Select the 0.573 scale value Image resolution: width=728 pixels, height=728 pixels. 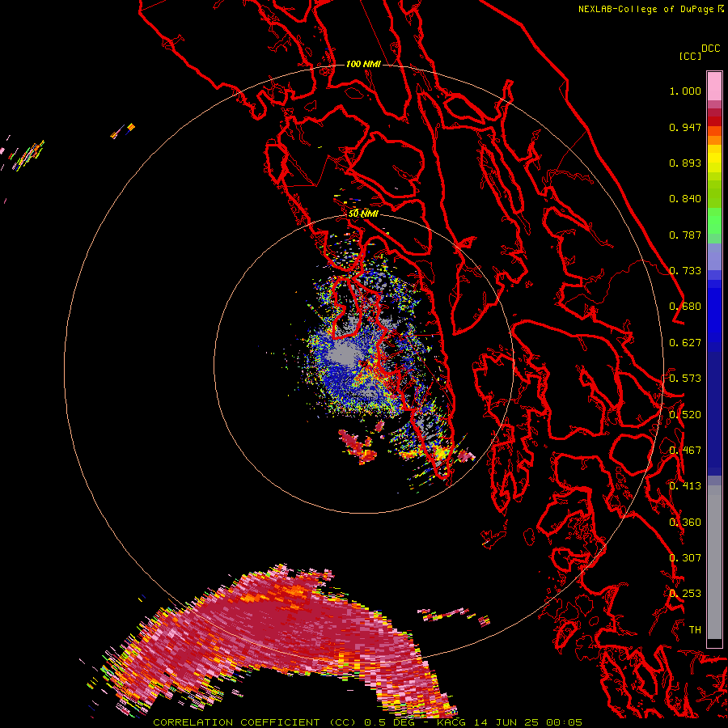coord(685,379)
